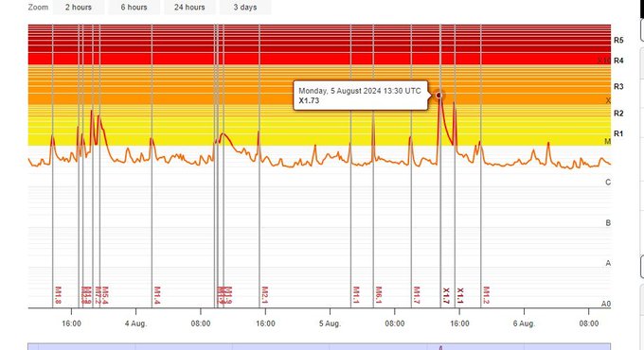Click the highlighted X1.73 data point

pyautogui.click(x=438, y=96)
